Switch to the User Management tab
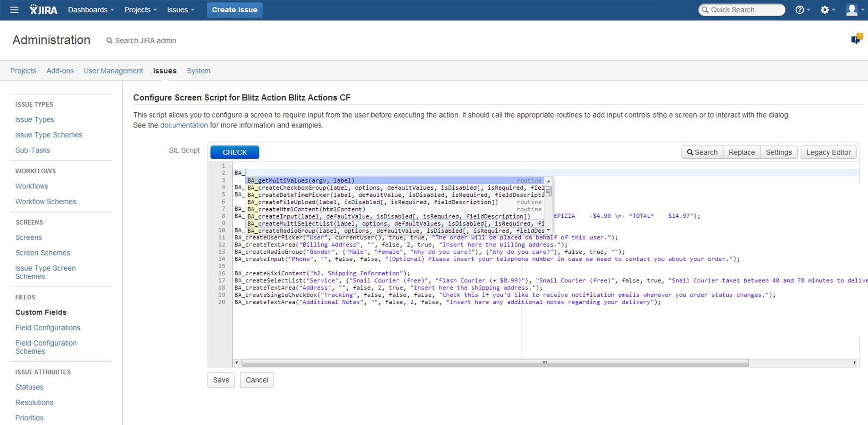The image size is (868, 425). click(113, 71)
